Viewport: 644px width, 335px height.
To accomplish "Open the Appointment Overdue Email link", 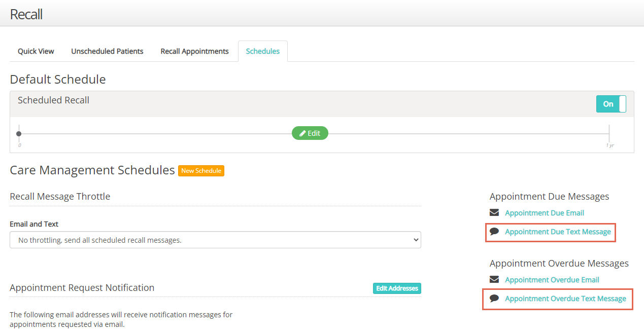I will [x=552, y=280].
